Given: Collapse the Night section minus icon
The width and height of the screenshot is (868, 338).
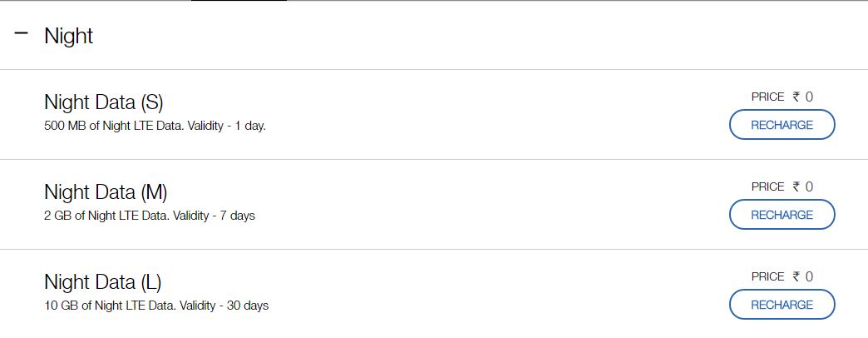Looking at the screenshot, I should pos(22,34).
